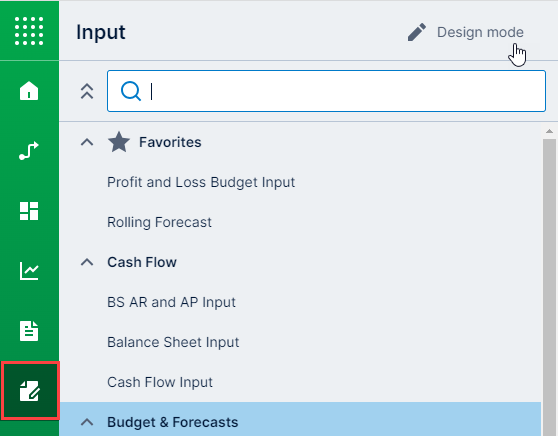Viewport: 558px width, 436px height.
Task: Open Rolling Forecast form
Action: tap(159, 222)
